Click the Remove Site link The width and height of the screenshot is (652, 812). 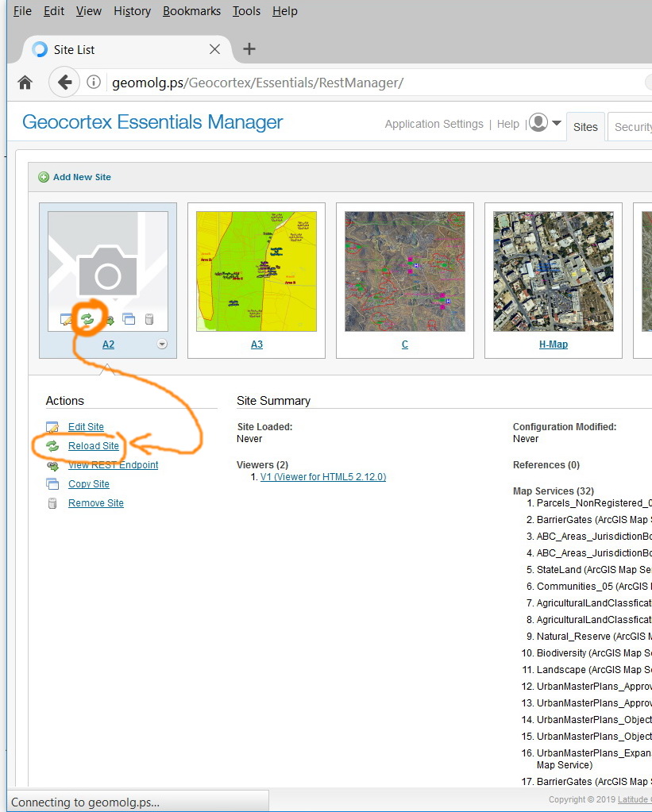click(x=96, y=503)
